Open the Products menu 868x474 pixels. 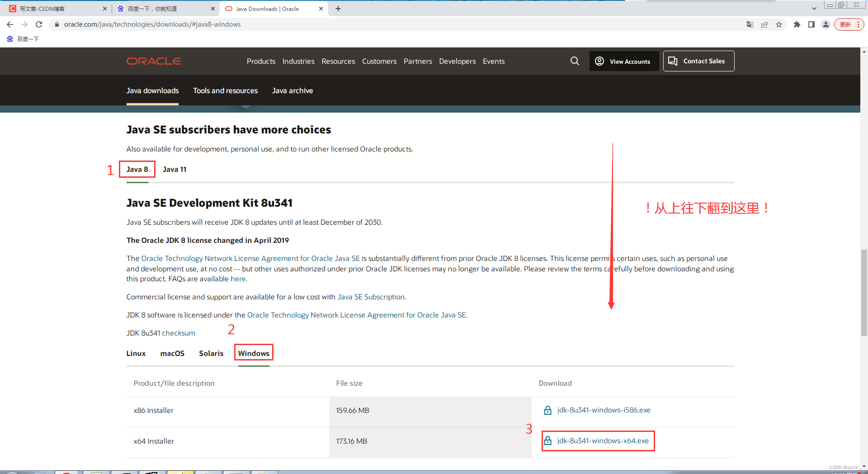click(261, 61)
